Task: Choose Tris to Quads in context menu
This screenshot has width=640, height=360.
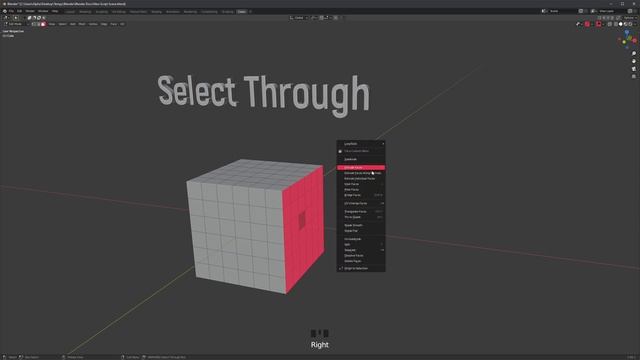Action: (361, 217)
